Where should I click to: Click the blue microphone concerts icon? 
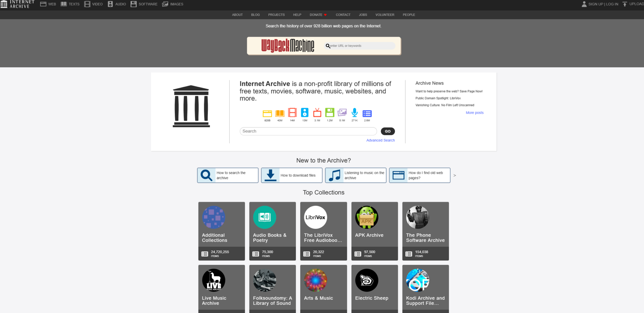coord(354,113)
